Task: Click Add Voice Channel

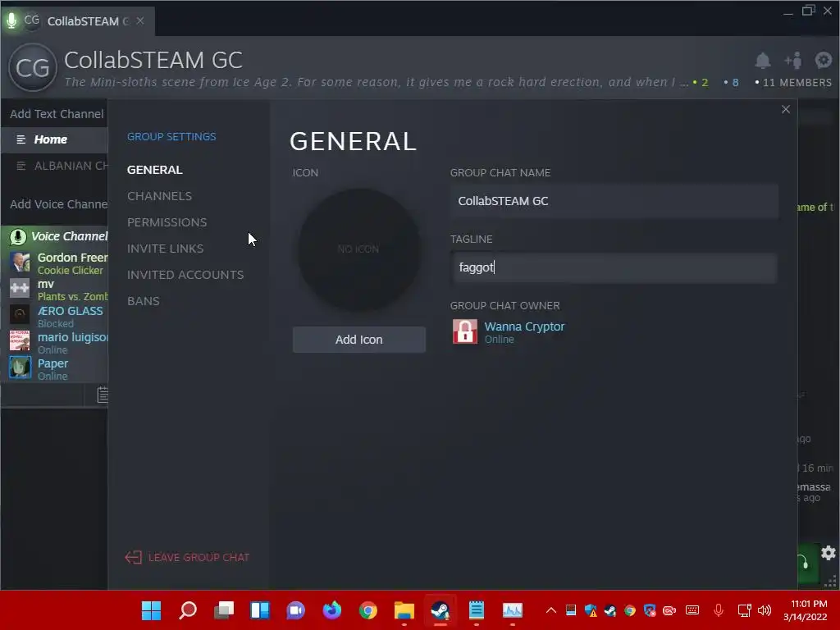Action: point(58,204)
